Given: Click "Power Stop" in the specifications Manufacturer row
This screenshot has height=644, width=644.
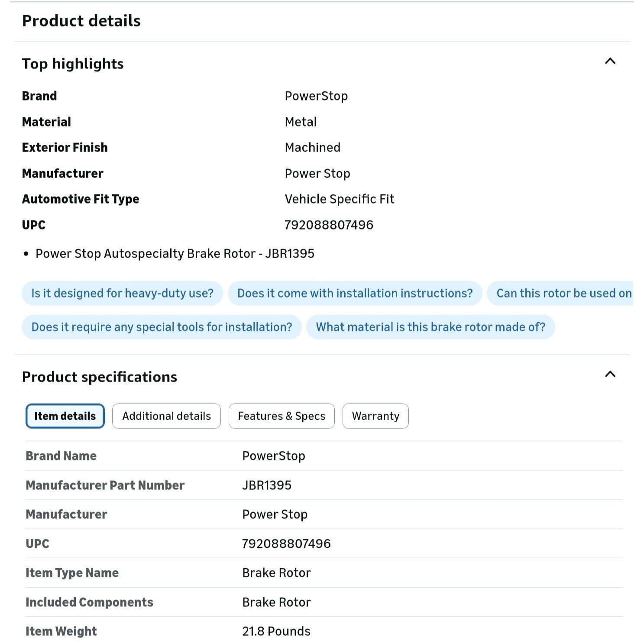Looking at the screenshot, I should coord(275,515).
